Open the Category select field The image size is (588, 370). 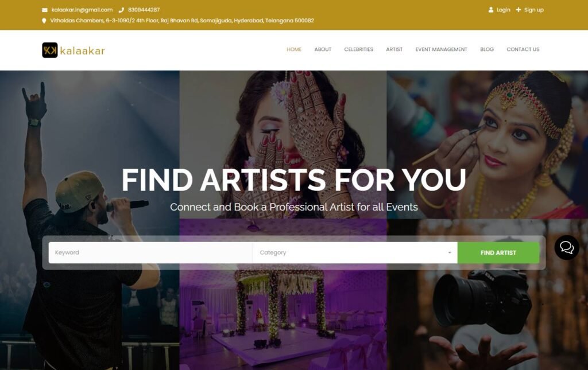[355, 252]
